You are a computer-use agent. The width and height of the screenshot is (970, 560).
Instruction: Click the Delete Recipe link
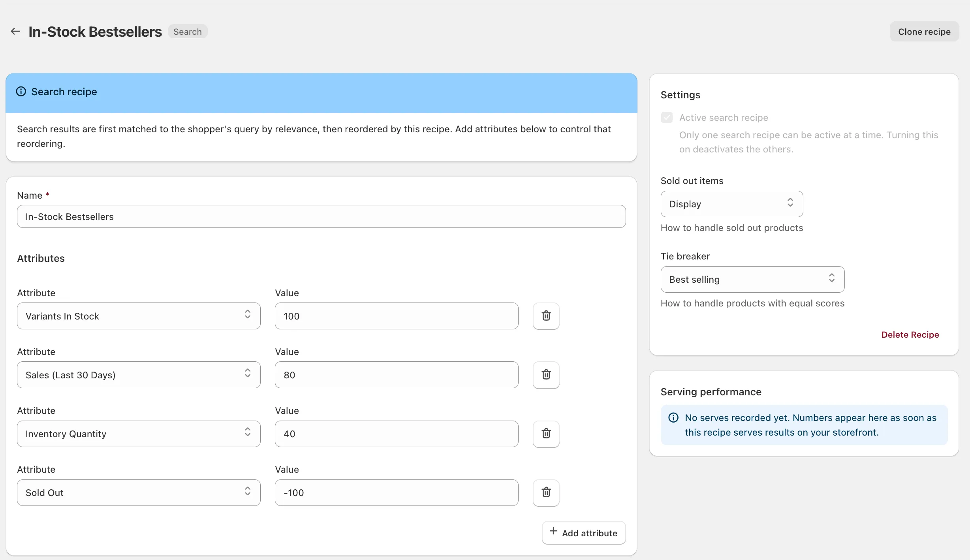[x=910, y=334]
